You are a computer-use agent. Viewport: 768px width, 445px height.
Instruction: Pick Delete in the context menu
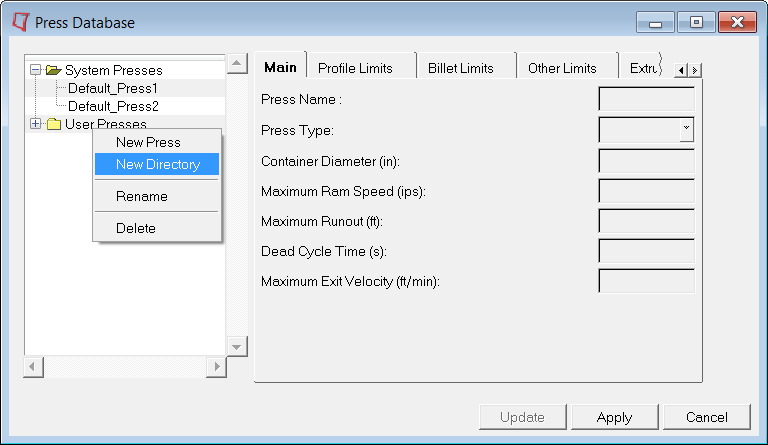(136, 228)
